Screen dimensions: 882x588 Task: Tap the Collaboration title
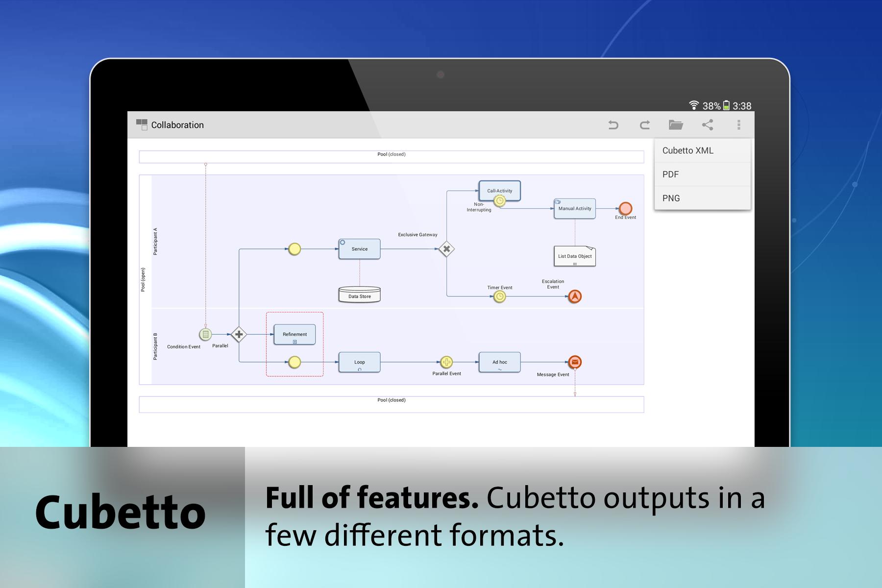(177, 125)
